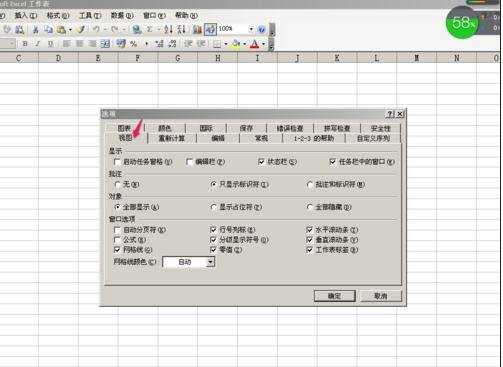
Task: Click the Paste clipboard icon
Action: (x=61, y=30)
